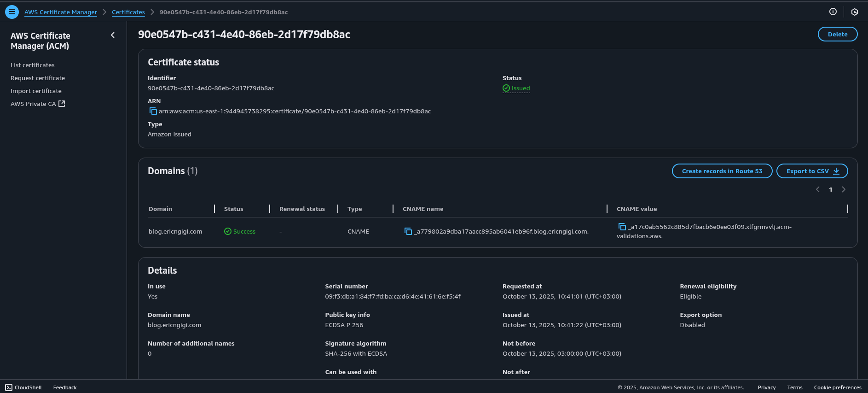Open List certificates in the sidebar
868x393 pixels.
pyautogui.click(x=32, y=65)
